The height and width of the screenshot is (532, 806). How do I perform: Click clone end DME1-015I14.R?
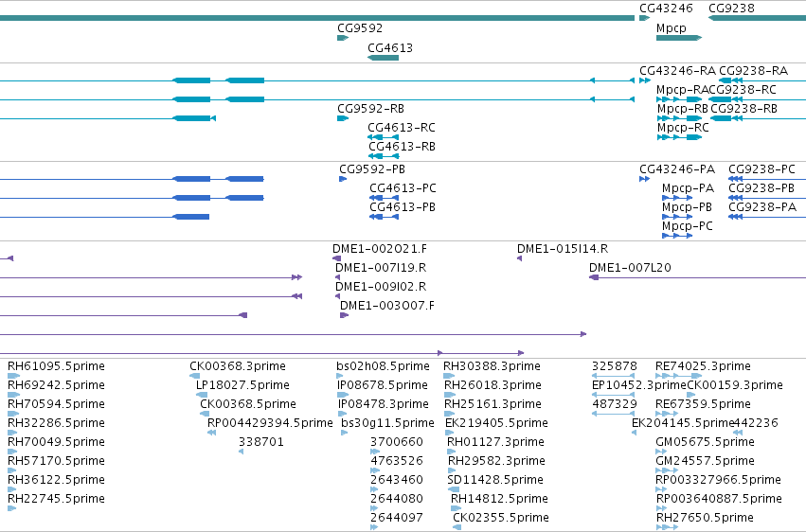click(x=519, y=258)
